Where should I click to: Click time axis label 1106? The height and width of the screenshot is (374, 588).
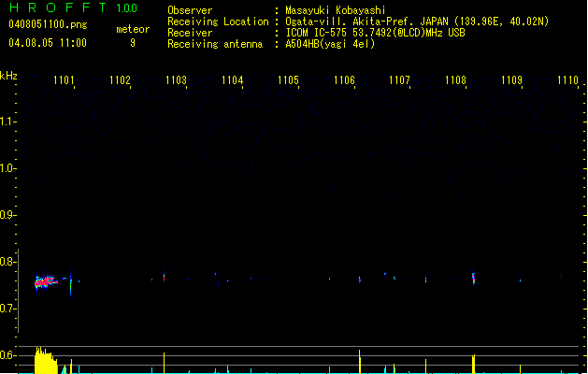click(344, 80)
